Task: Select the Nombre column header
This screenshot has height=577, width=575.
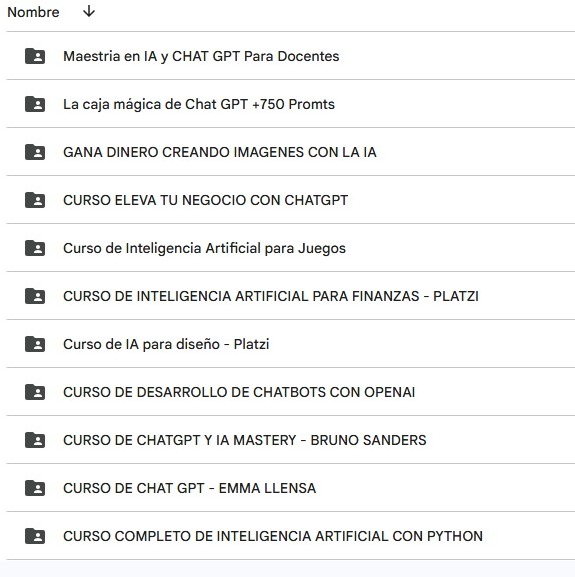Action: tap(33, 13)
